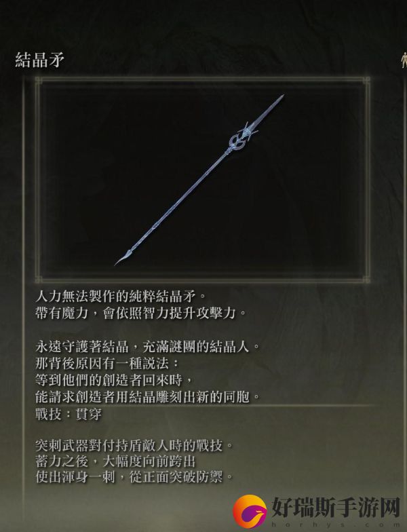Select the 戰技：貫穿 skill label
407x532 pixels.
[69, 414]
